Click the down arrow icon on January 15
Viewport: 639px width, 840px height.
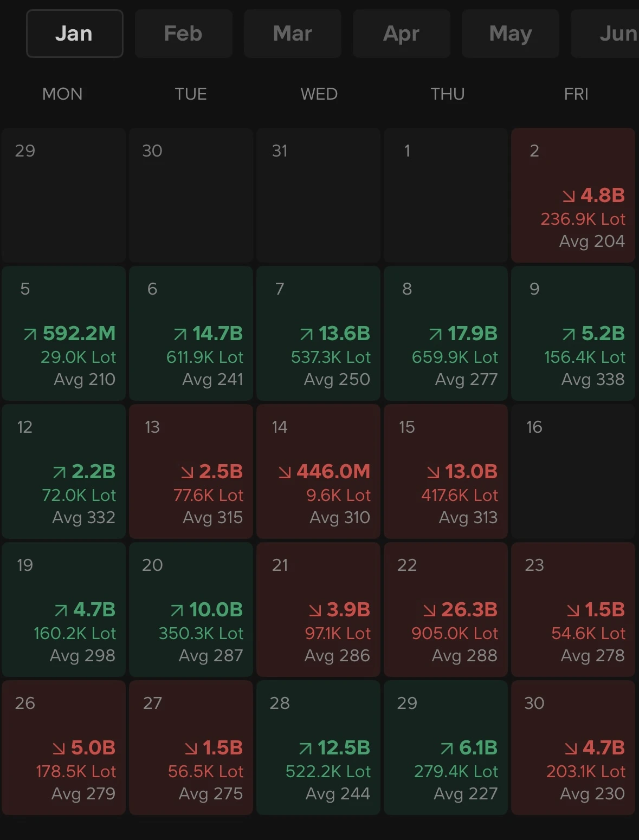[x=433, y=473]
